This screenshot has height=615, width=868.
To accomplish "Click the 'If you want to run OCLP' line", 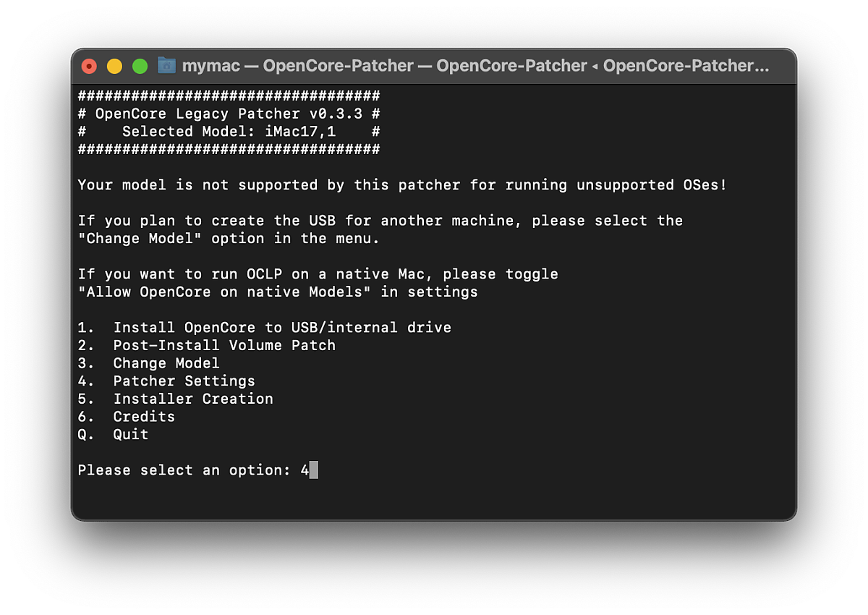I will click(x=318, y=274).
